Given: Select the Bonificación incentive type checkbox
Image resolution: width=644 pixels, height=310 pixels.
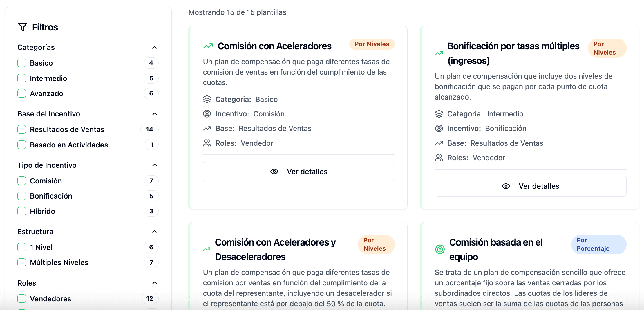Looking at the screenshot, I should point(22,196).
